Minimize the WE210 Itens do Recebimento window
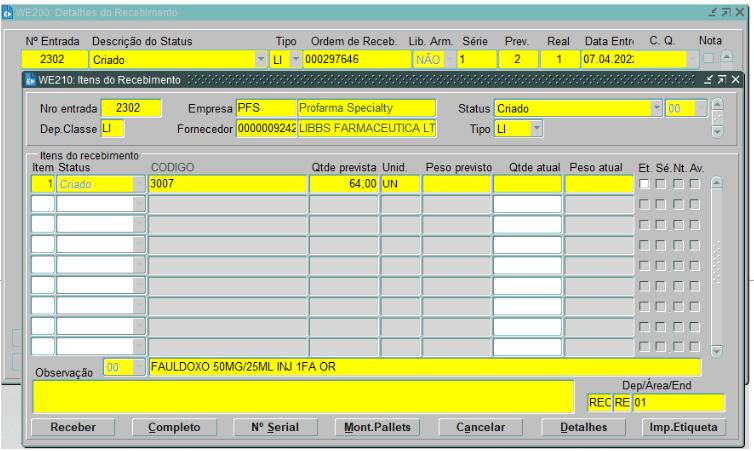 [x=708, y=80]
